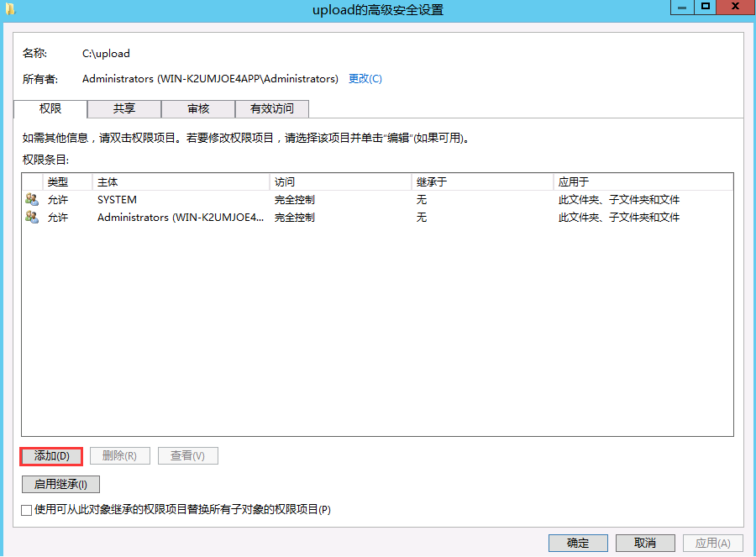The image size is (756, 557).
Task: Go to the 审核 tab
Action: pos(198,109)
